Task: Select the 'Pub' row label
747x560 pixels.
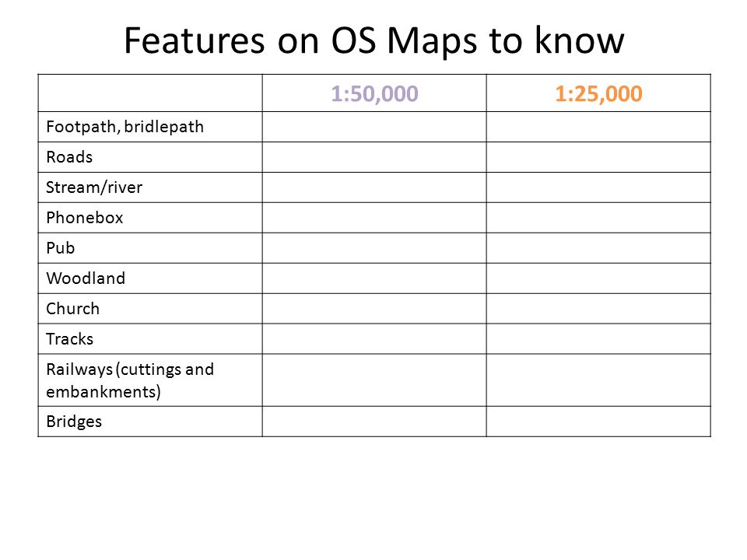Action: tap(61, 248)
